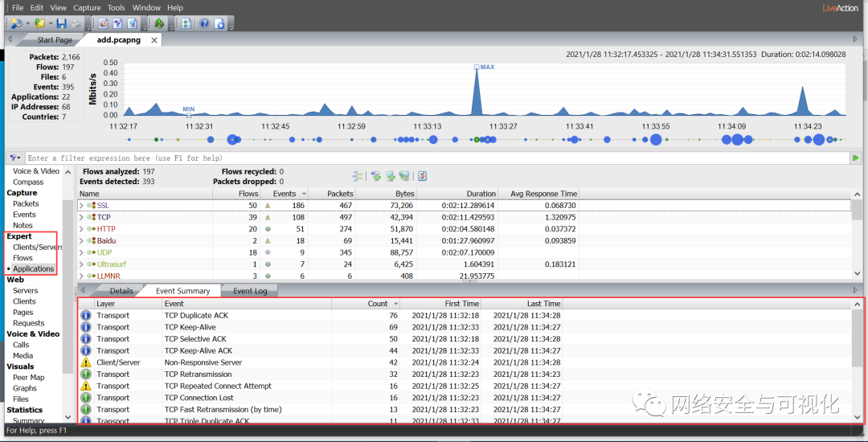
Task: Click the filter funnel document toolbar icon
Action: pyautogui.click(x=118, y=23)
